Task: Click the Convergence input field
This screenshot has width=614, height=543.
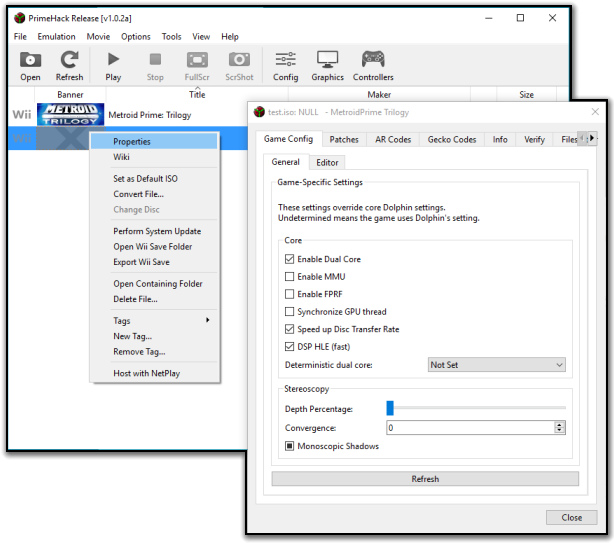Action: (x=471, y=428)
